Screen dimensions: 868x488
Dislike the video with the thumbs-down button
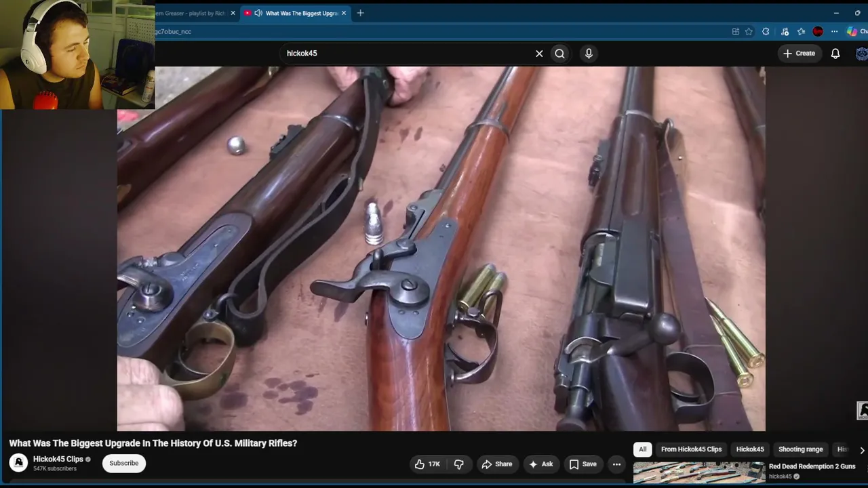(459, 464)
